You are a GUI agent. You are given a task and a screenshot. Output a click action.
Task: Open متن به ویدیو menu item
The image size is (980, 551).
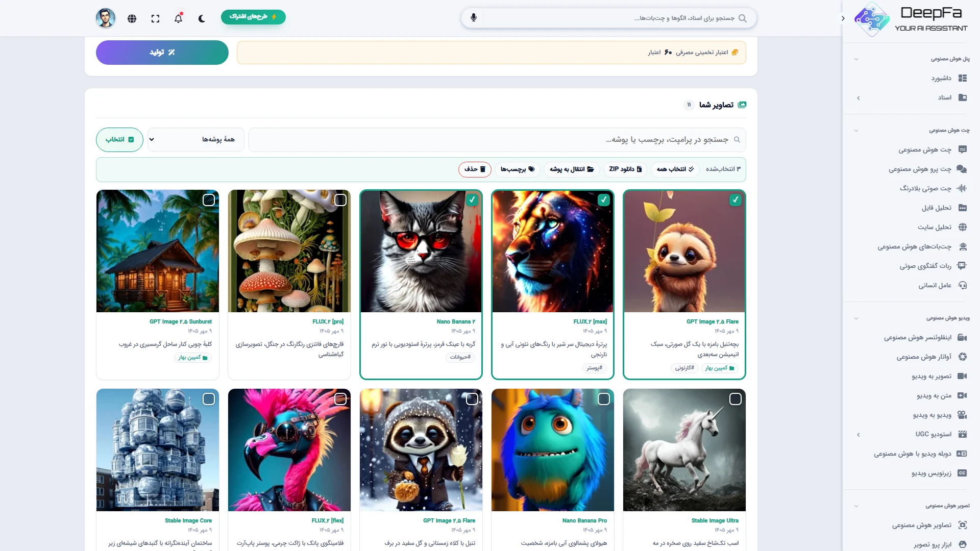point(941,395)
